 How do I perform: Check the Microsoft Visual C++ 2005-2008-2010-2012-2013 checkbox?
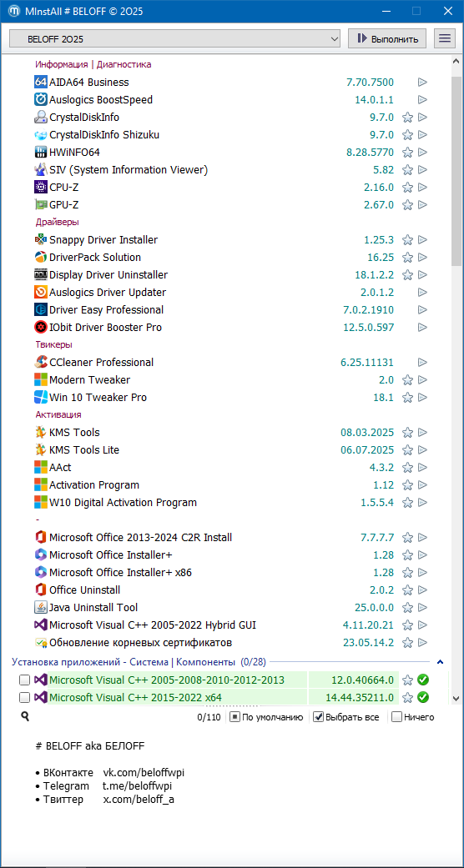click(24, 680)
